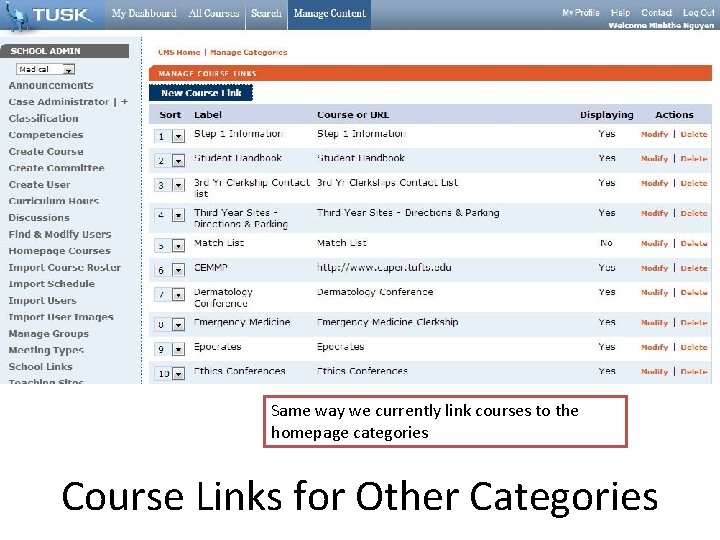Click the Displaying column header

coord(607,115)
